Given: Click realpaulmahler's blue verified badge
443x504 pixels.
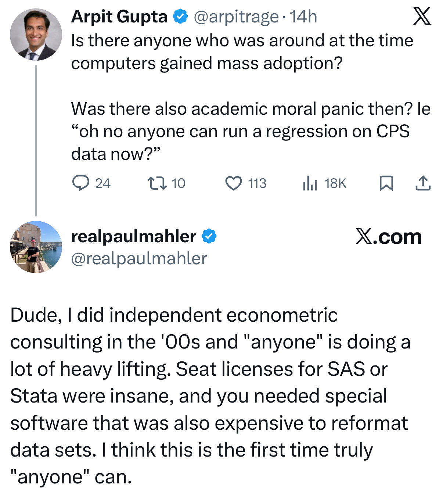Looking at the screenshot, I should 209,236.
